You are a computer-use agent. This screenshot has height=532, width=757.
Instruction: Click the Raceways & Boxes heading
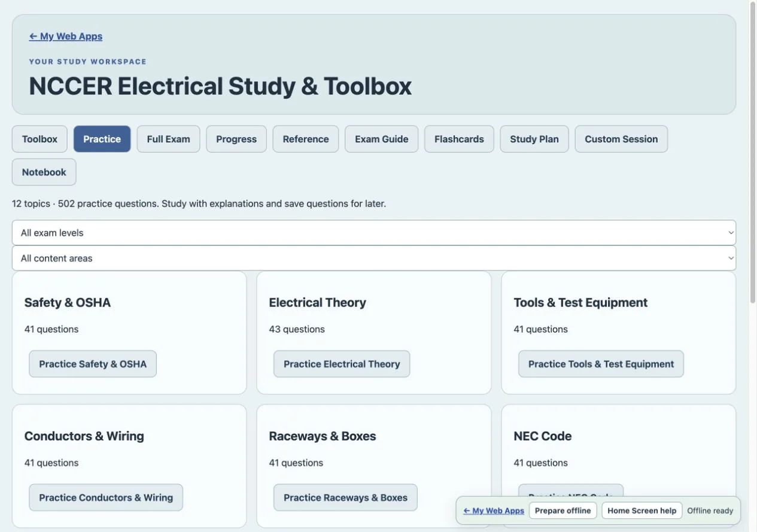coord(323,436)
